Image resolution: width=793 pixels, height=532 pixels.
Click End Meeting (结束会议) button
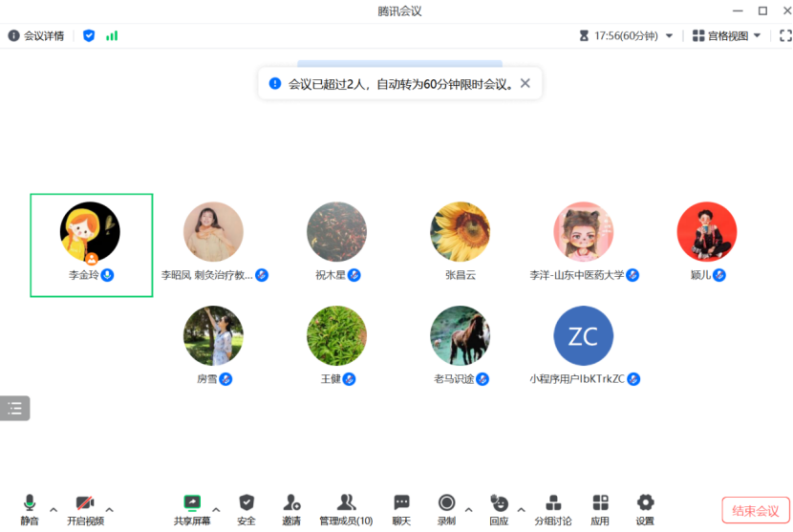[x=756, y=510]
